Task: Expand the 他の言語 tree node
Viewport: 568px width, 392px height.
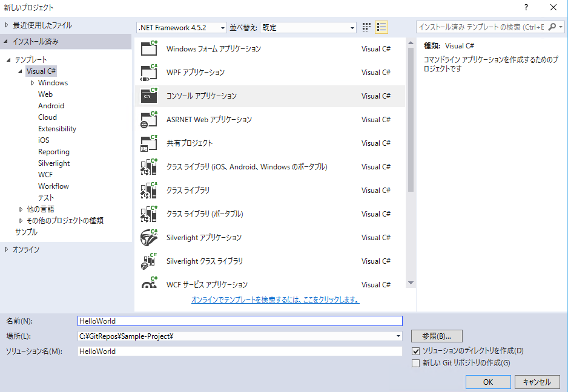Action: click(x=21, y=209)
